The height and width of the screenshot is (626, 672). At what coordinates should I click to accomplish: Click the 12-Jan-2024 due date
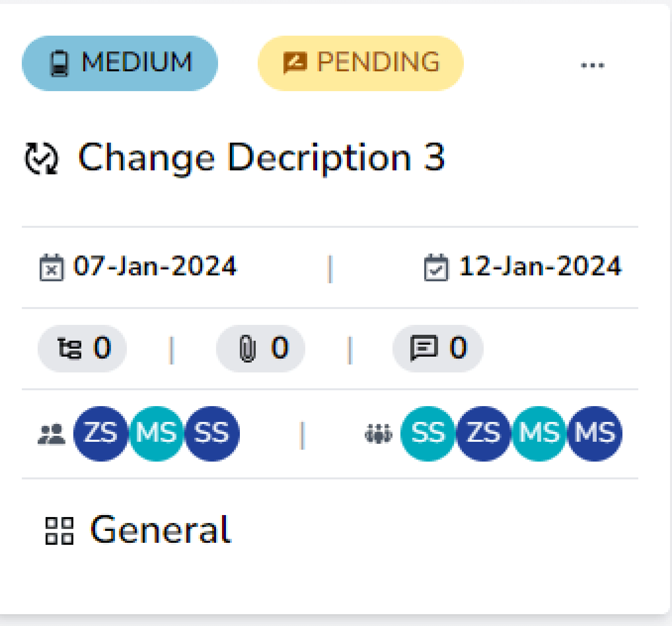click(x=539, y=266)
